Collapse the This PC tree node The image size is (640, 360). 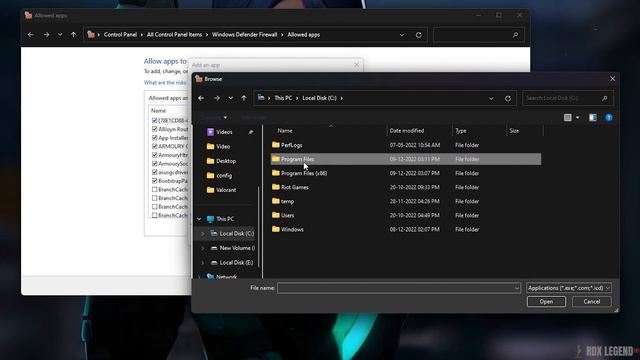coord(199,219)
